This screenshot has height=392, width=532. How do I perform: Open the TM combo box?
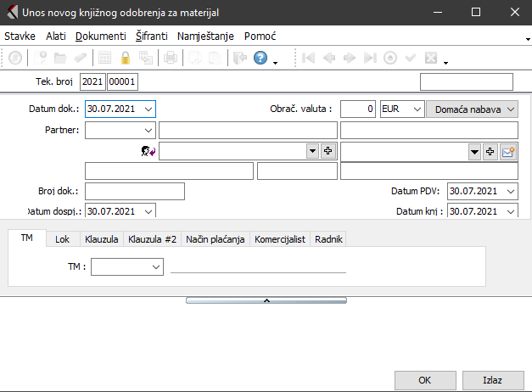tap(155, 266)
